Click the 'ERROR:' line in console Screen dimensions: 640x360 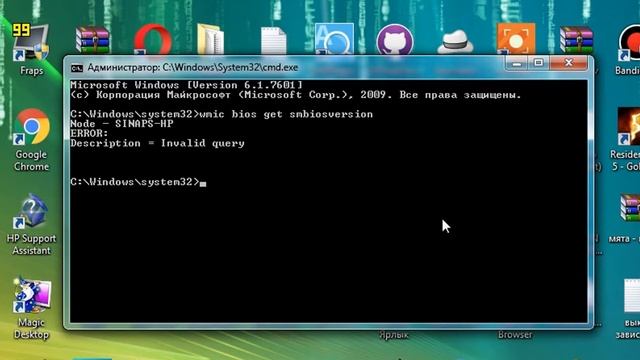tap(89, 133)
